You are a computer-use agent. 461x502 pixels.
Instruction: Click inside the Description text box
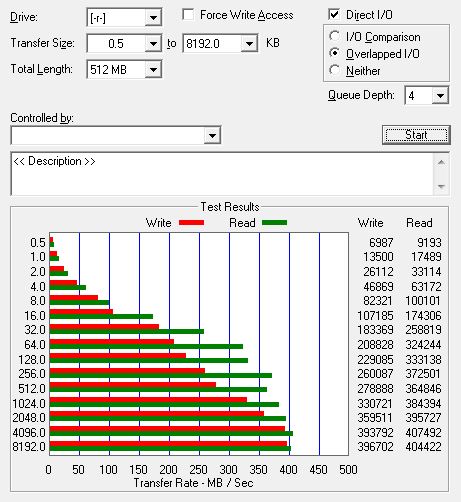coord(222,174)
